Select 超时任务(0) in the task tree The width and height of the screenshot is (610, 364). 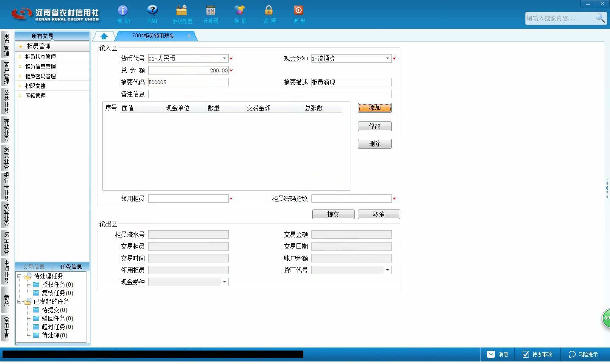point(57,327)
